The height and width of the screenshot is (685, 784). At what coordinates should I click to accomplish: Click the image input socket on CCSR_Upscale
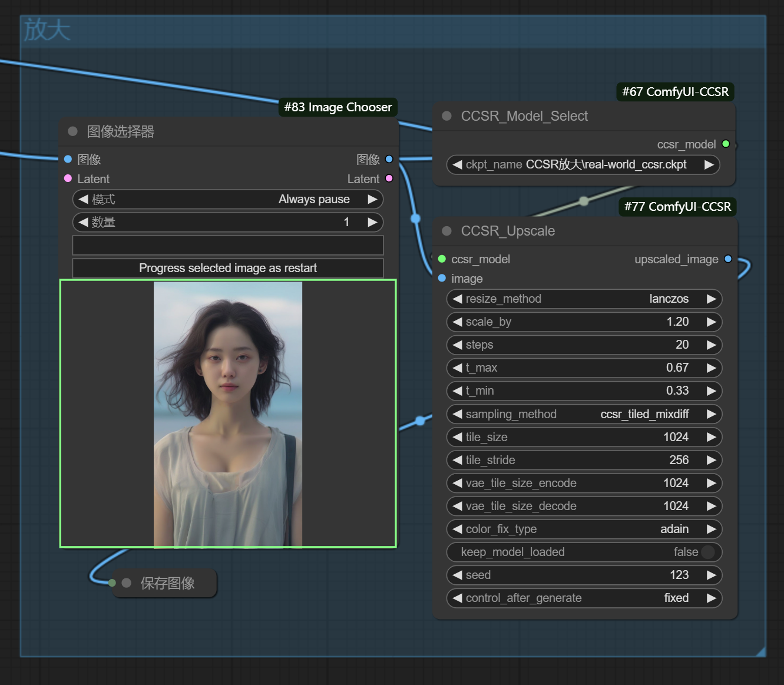[442, 278]
